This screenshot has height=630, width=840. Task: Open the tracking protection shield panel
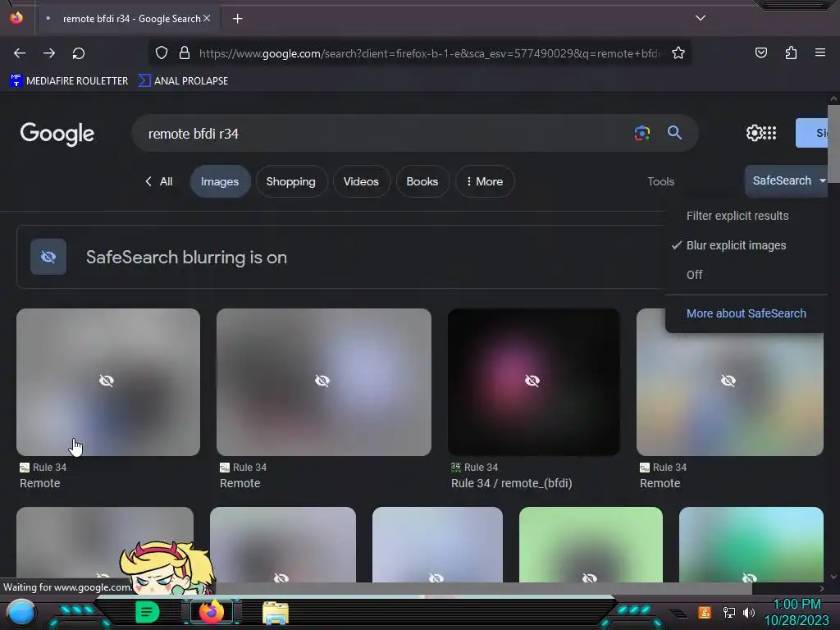162,52
